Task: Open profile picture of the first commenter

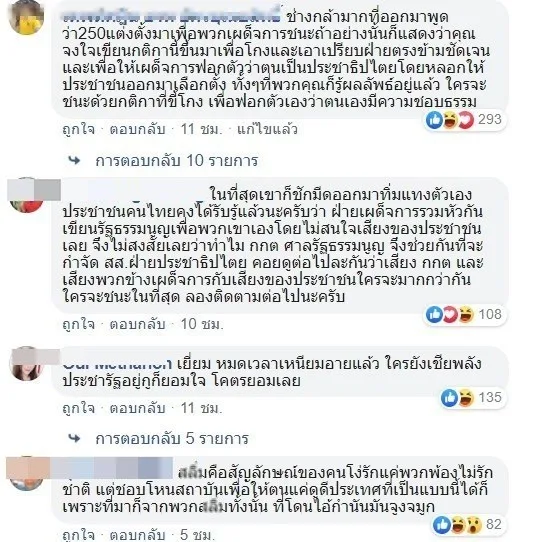Action: [x=26, y=18]
